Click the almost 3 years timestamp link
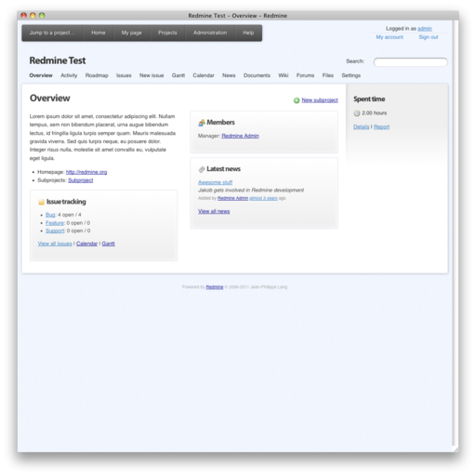Viewport: 476px width, 476px height. click(x=263, y=198)
